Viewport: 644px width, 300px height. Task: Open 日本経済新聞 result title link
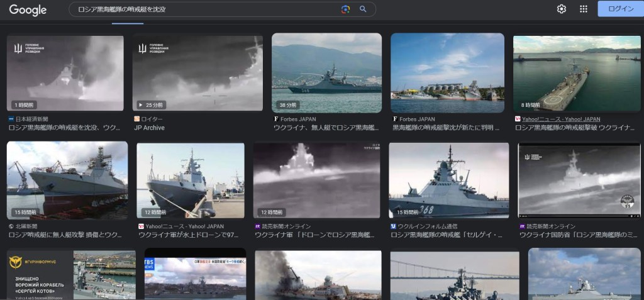pos(64,128)
